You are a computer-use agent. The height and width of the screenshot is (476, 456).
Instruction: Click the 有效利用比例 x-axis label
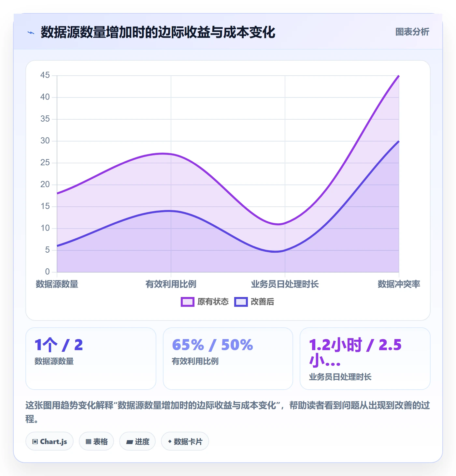tap(171, 284)
